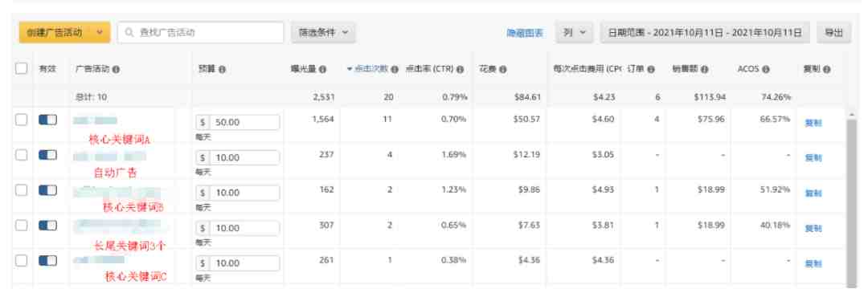Tick the select-all checkbox in table header
The height and width of the screenshot is (297, 868).
coord(21,68)
